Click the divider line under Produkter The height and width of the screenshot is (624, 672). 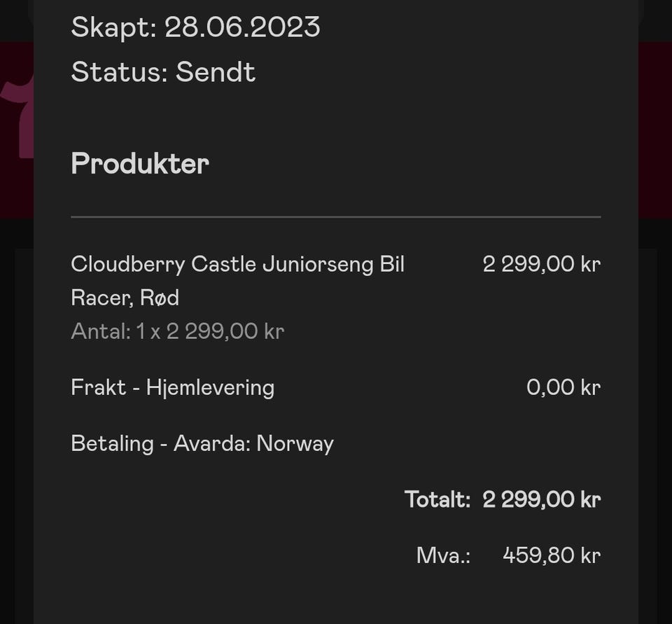tap(336, 217)
